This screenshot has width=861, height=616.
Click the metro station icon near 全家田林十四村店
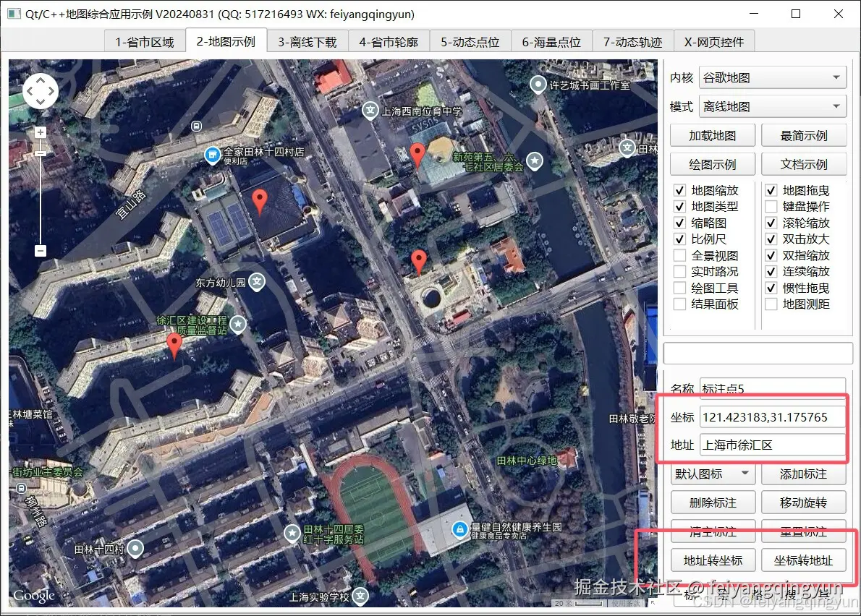[211, 155]
